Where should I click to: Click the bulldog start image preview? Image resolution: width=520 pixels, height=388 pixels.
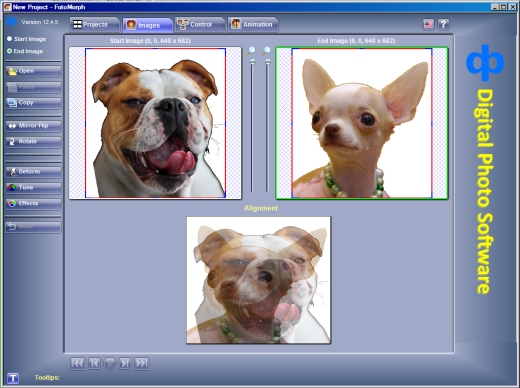155,123
